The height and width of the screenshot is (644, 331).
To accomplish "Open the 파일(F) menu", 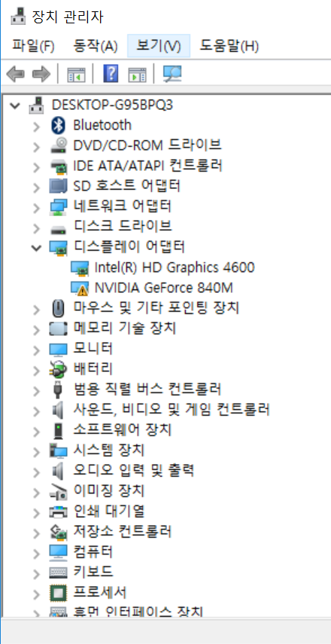I will (x=33, y=46).
